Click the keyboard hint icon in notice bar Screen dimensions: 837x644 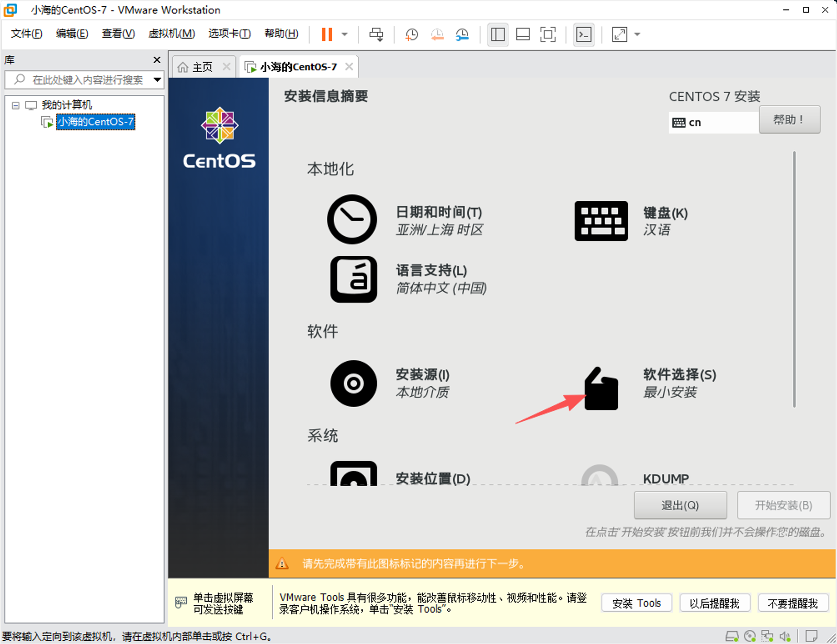[x=181, y=603]
